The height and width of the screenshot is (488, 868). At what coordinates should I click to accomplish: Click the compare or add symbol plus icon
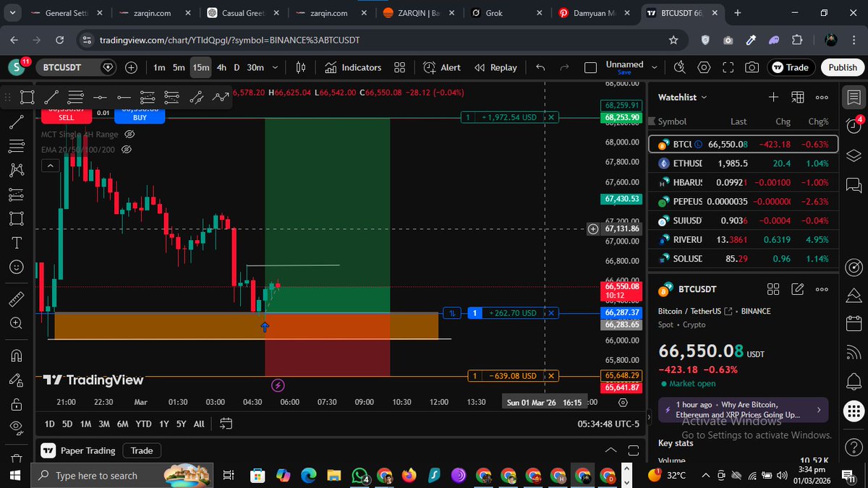131,67
